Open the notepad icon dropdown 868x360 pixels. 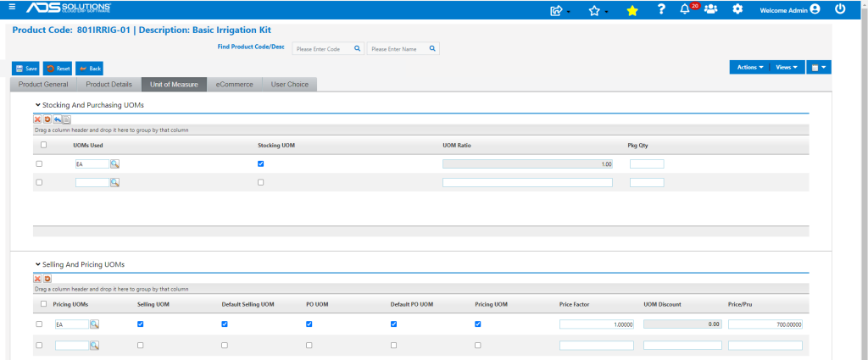point(819,67)
